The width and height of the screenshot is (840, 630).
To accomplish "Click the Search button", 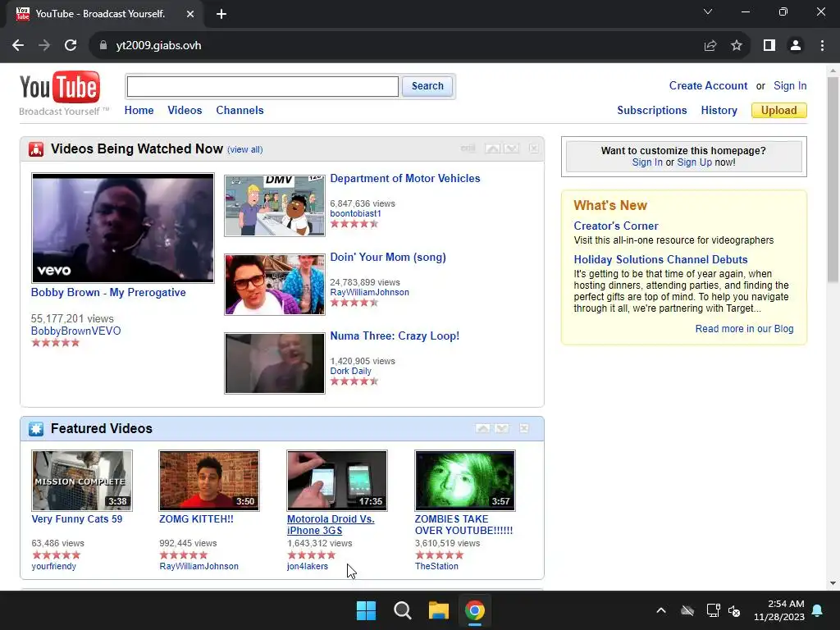I will pos(427,86).
